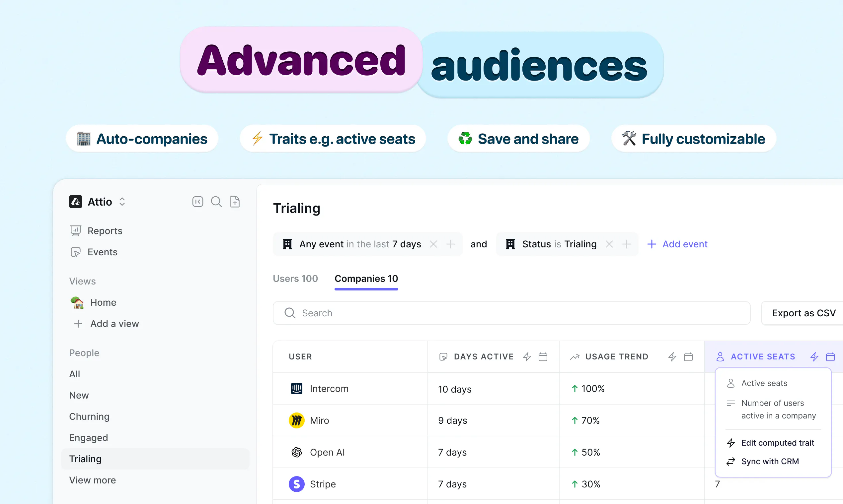
Task: Collapse the sidebar panel icon
Action: point(197,202)
